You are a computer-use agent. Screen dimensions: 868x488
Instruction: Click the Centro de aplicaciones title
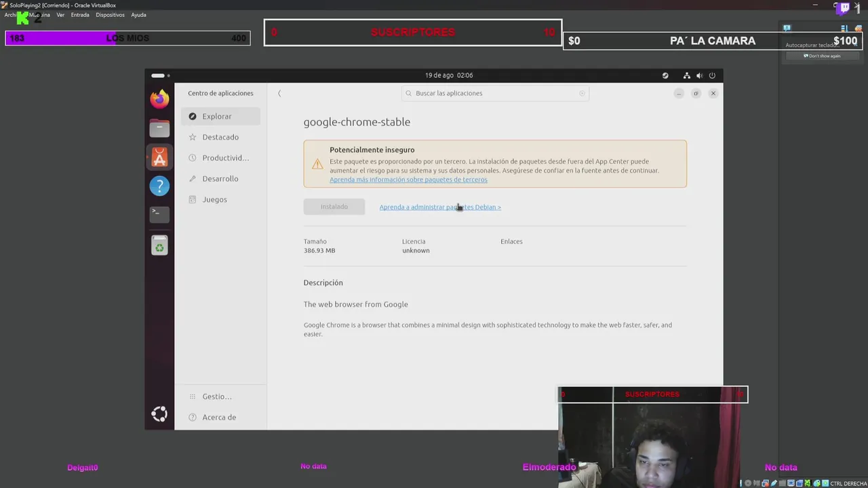tap(220, 94)
